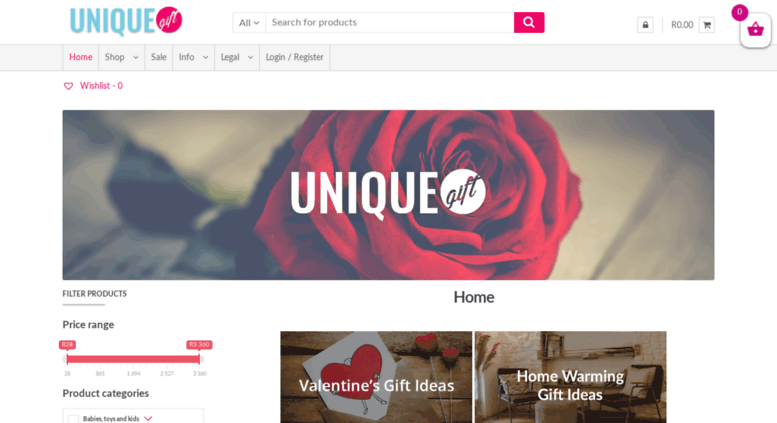Click the maximum price slider handle
This screenshot has height=423, width=777.
click(x=199, y=359)
